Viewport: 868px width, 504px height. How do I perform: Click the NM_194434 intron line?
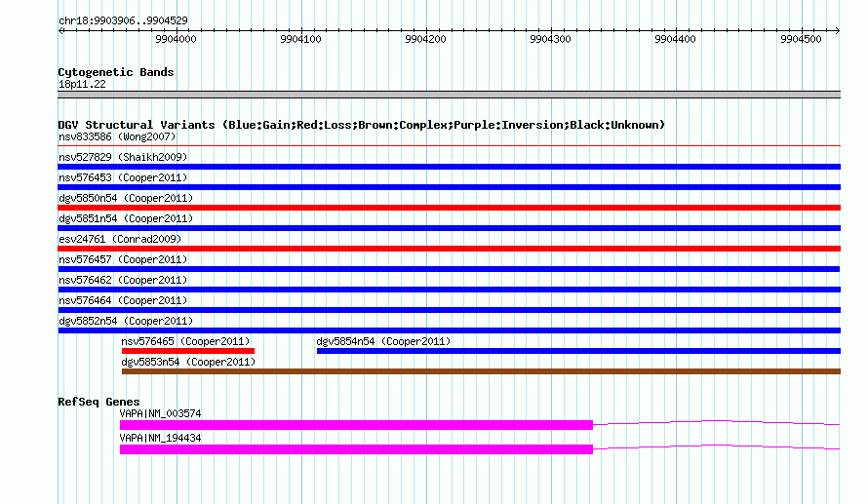(716, 447)
